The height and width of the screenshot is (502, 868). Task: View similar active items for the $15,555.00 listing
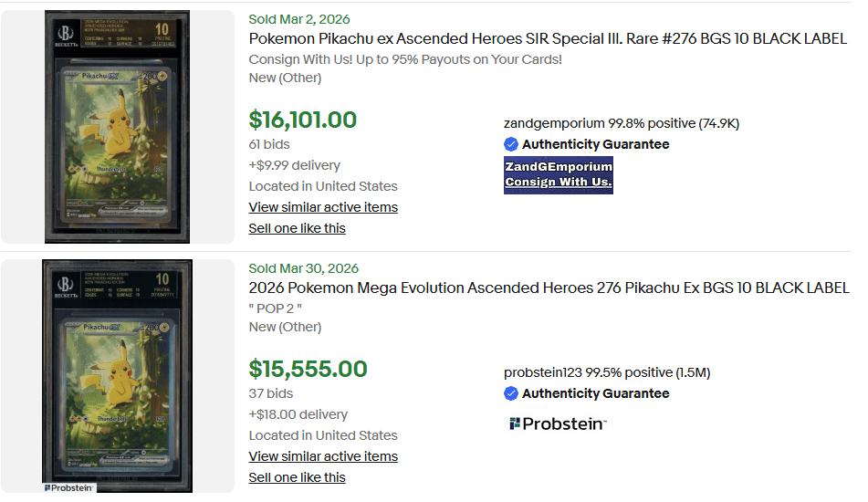[x=323, y=456]
